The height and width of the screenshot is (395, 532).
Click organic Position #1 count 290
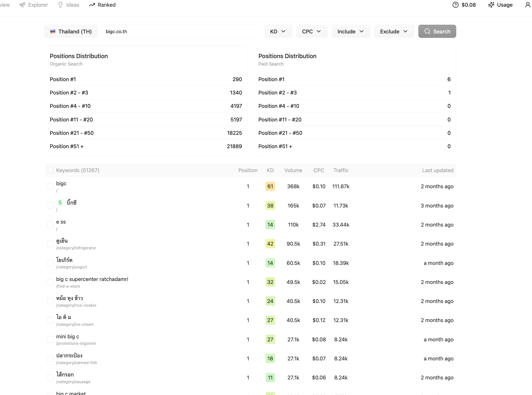tap(237, 79)
